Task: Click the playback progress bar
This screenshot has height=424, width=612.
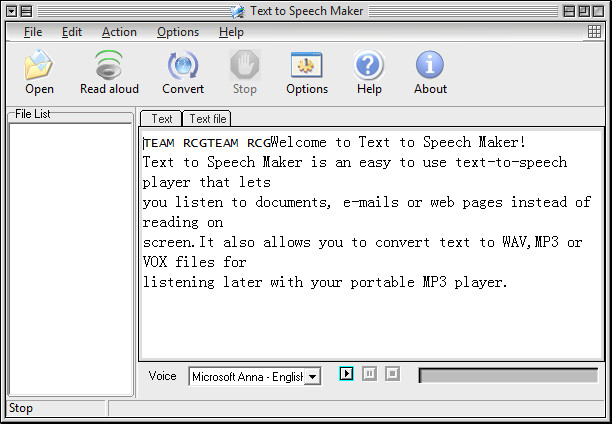Action: 508,376
